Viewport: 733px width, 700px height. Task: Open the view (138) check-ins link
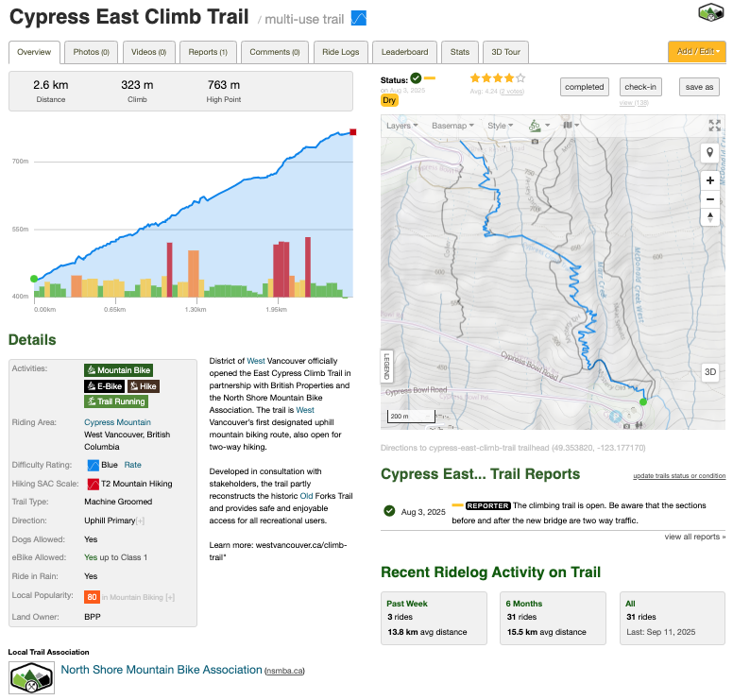(x=634, y=103)
